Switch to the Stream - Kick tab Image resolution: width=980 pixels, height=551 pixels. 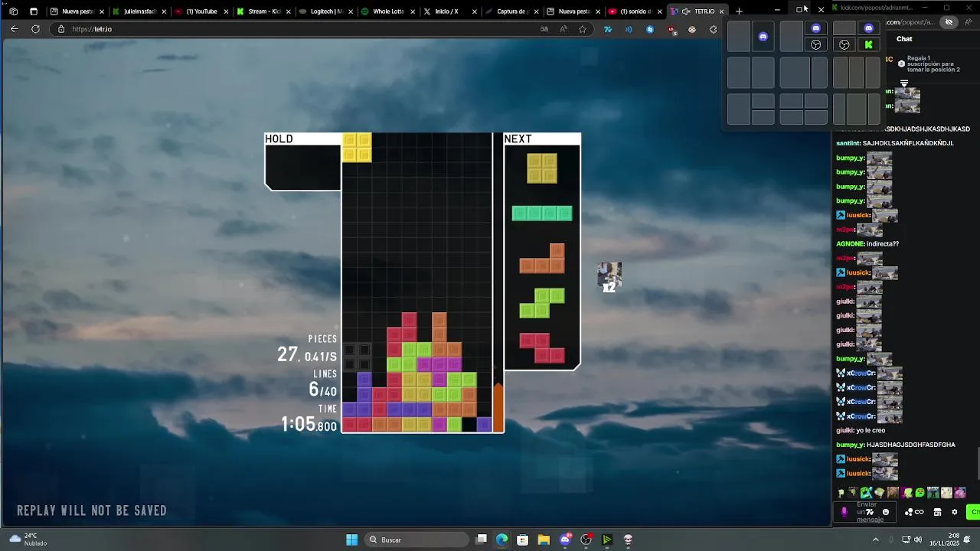click(263, 11)
